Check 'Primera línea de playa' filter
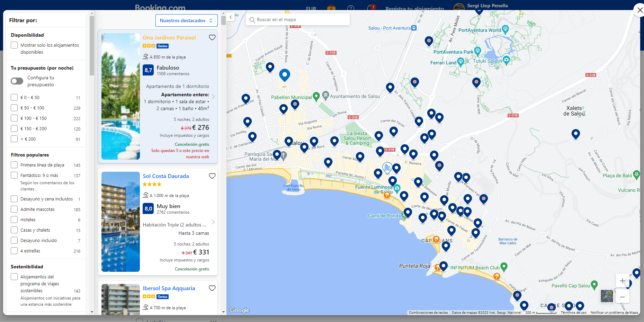The height and width of the screenshot is (322, 644). pos(14,165)
